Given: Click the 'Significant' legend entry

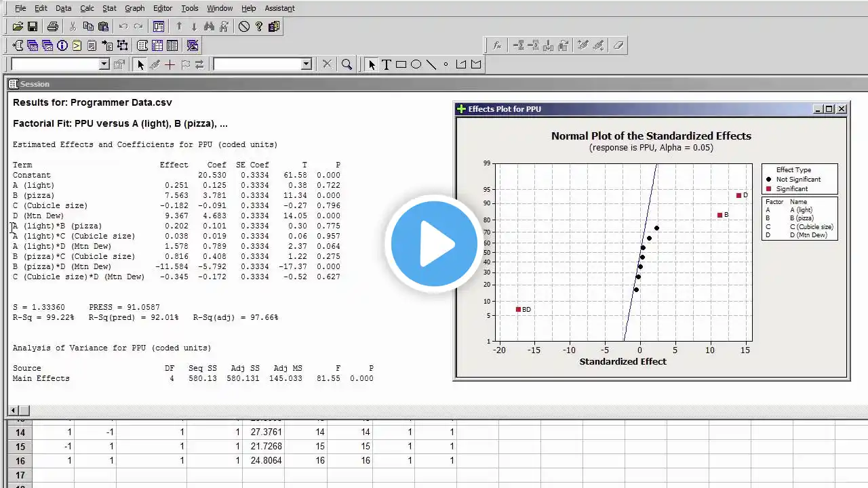Looking at the screenshot, I should pos(792,189).
